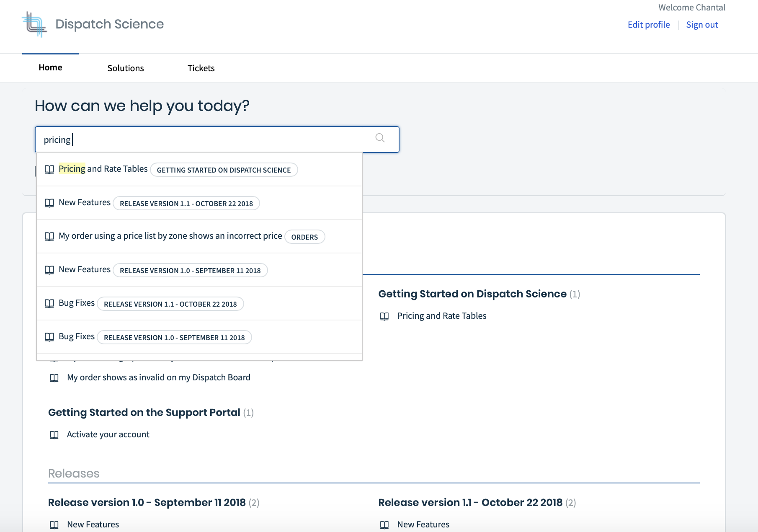Open 'Getting Started on Dispatch Science' folder heading

click(472, 294)
